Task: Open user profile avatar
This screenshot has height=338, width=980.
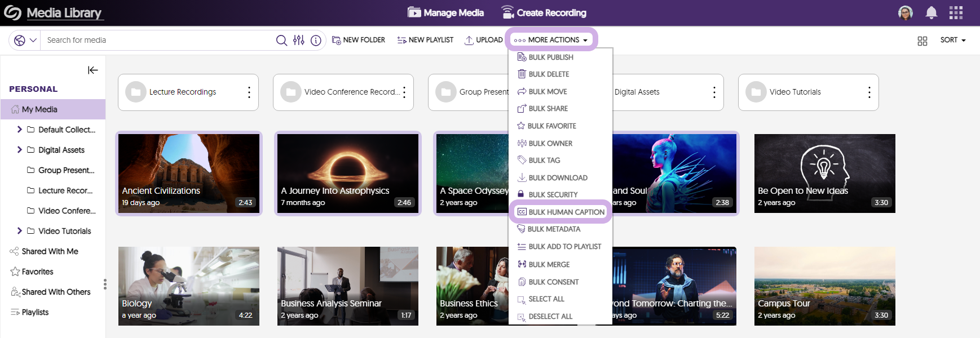Action: point(906,12)
